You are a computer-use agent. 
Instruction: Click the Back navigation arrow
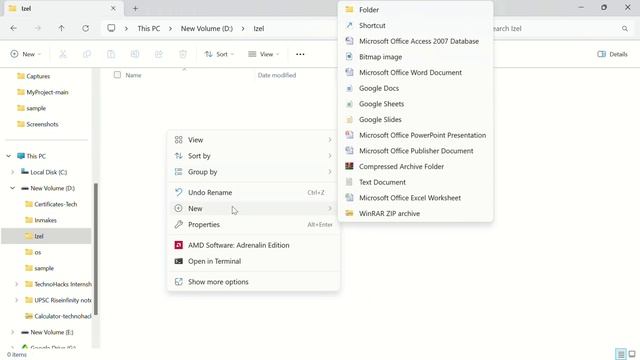pyautogui.click(x=13, y=28)
